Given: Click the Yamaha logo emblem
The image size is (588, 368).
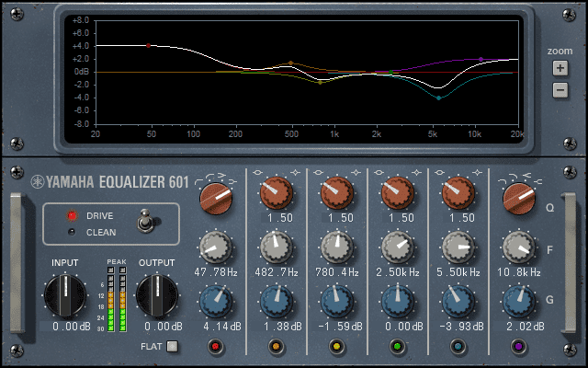Looking at the screenshot, I should (x=37, y=182).
